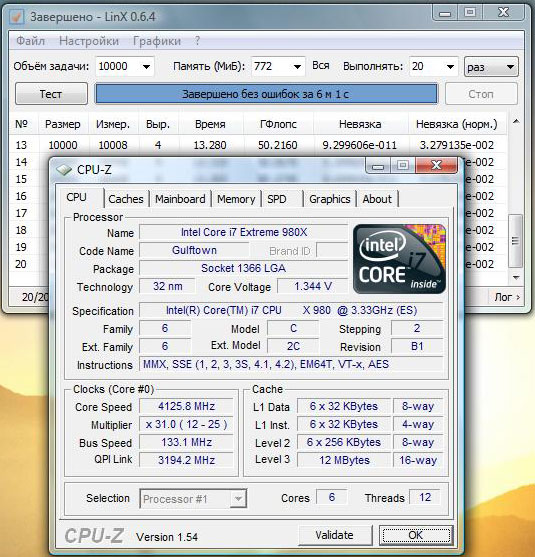Switch to the Memory tab in CPU-Z
The image size is (535, 557).
click(236, 199)
